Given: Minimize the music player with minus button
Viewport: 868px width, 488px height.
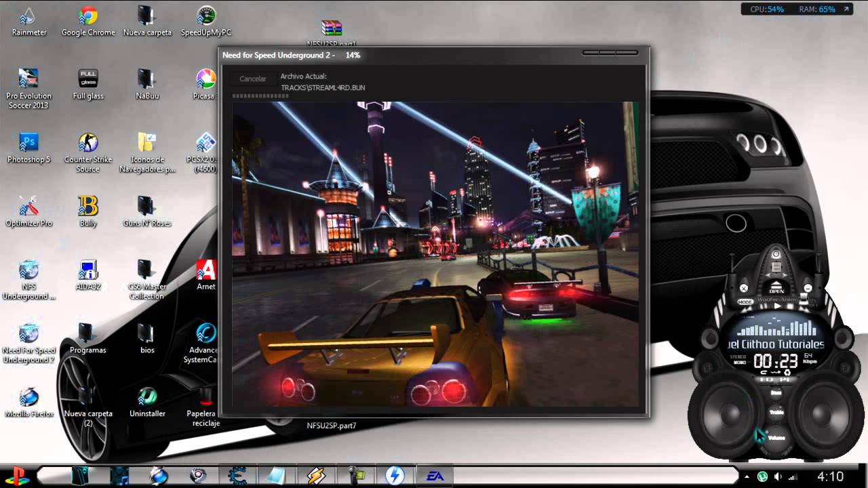Looking at the screenshot, I should pos(807,288).
